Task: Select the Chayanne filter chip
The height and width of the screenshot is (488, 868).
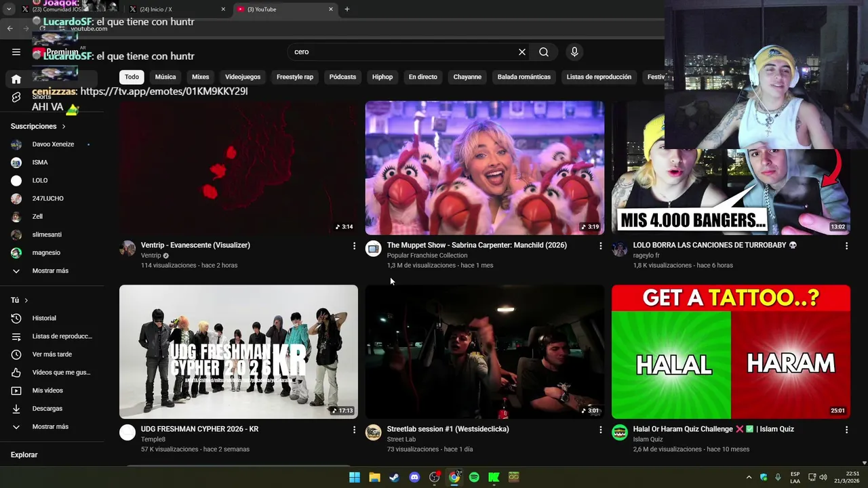Action: (467, 77)
